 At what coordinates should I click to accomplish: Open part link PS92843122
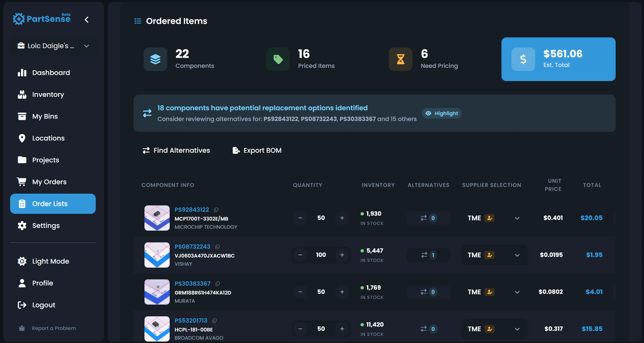point(192,209)
